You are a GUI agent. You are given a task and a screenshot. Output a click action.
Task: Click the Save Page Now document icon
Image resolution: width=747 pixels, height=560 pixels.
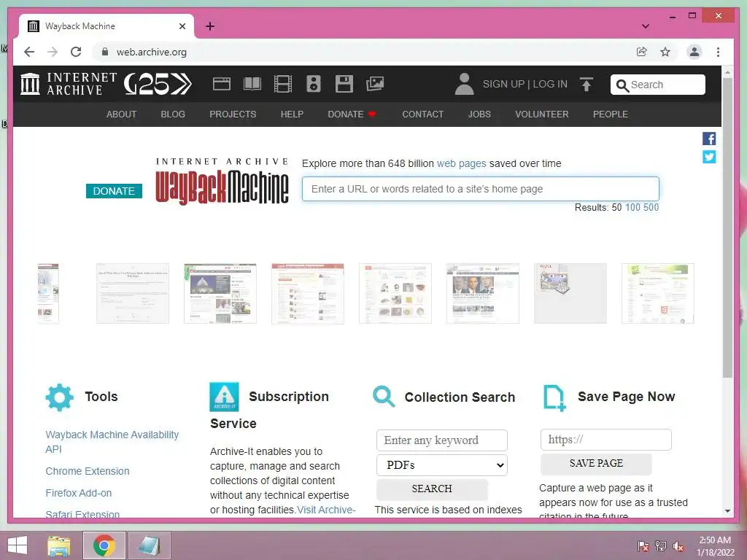pos(554,397)
